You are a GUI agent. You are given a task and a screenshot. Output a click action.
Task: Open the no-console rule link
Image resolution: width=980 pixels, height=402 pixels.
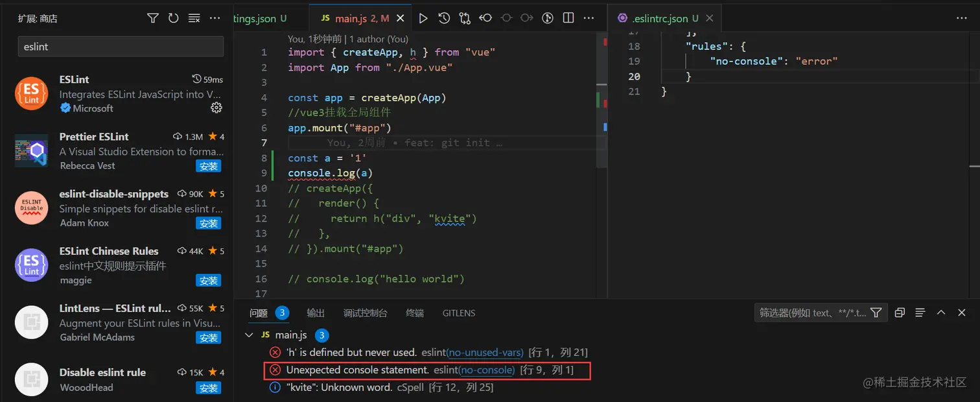click(x=486, y=370)
